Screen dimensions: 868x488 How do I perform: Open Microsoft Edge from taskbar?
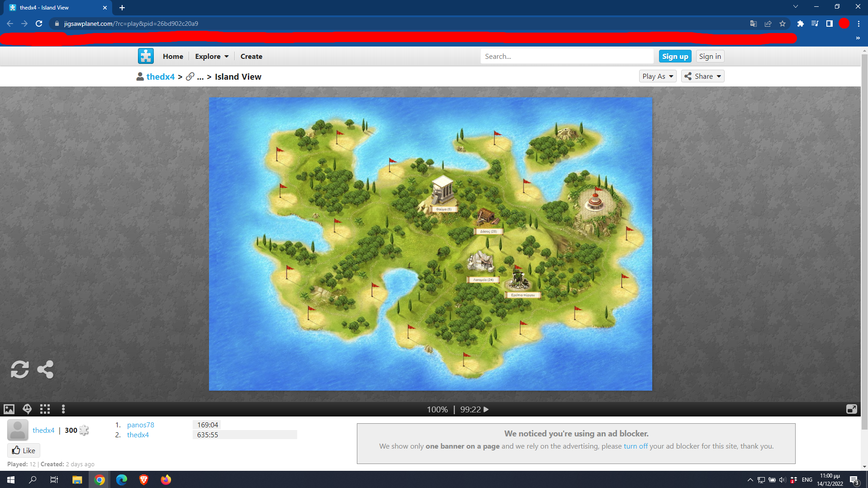coord(122,480)
